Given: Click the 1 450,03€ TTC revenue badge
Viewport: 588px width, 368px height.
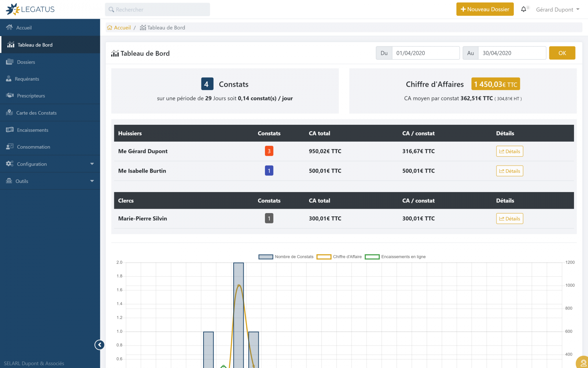Looking at the screenshot, I should 495,84.
